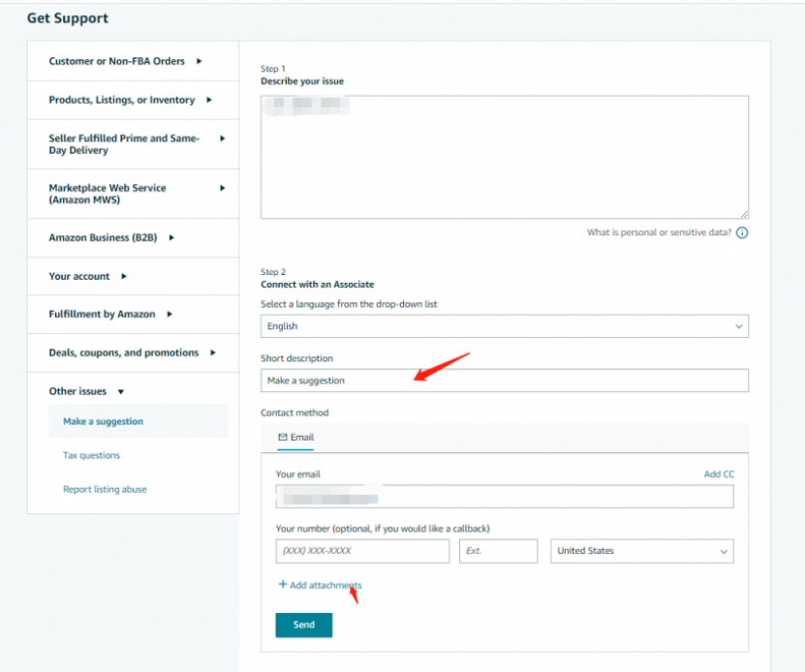Viewport: 805px width, 672px height.
Task: Select Make a suggestion in sidebar
Action: tap(139, 421)
